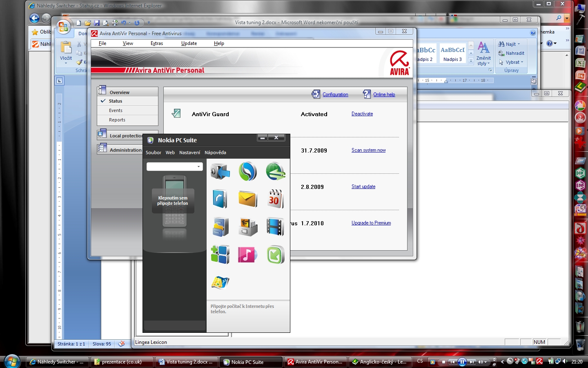Viewport: 588px width, 368px height.
Task: Click the Deactivate link for AntiVir Guard
Action: click(362, 114)
